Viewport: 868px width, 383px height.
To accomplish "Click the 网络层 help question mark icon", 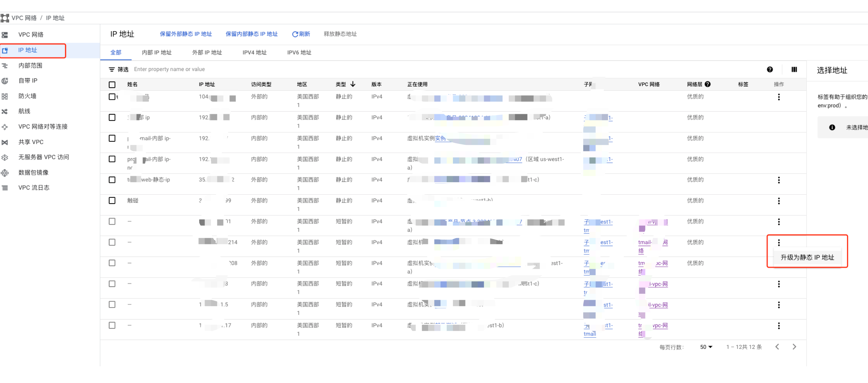I will point(708,84).
